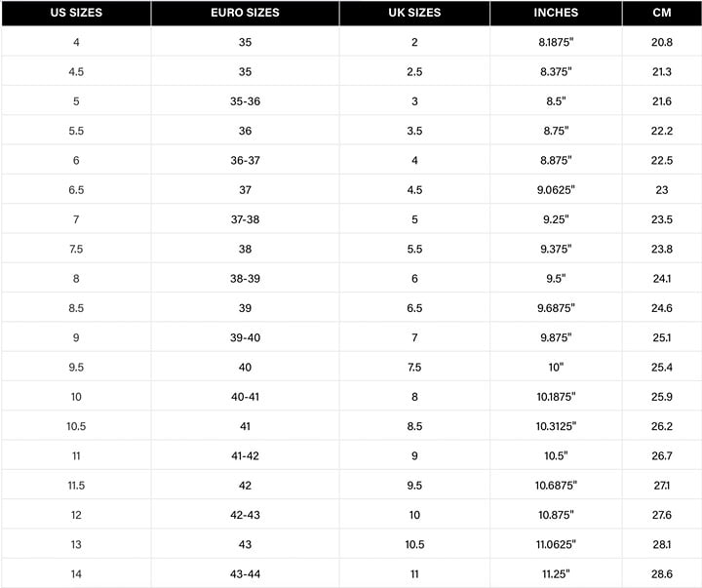
Task: Select the US size 10.5 cell
Action: pyautogui.click(x=76, y=426)
